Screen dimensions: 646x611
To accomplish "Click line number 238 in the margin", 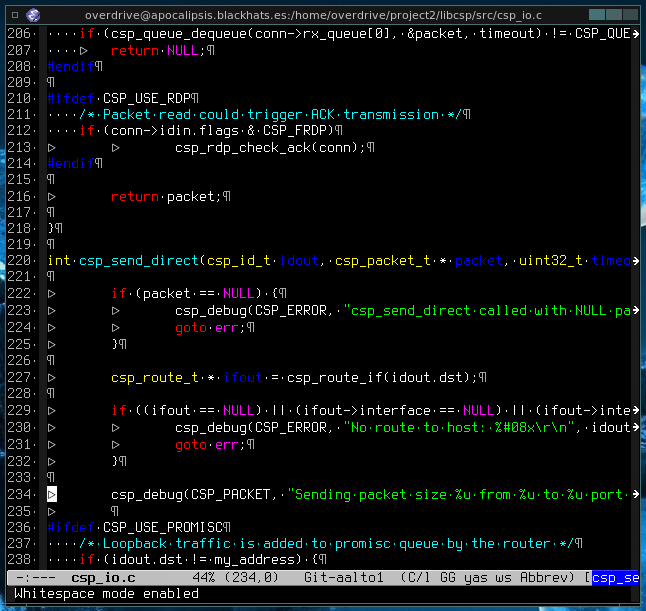I will pos(19,559).
